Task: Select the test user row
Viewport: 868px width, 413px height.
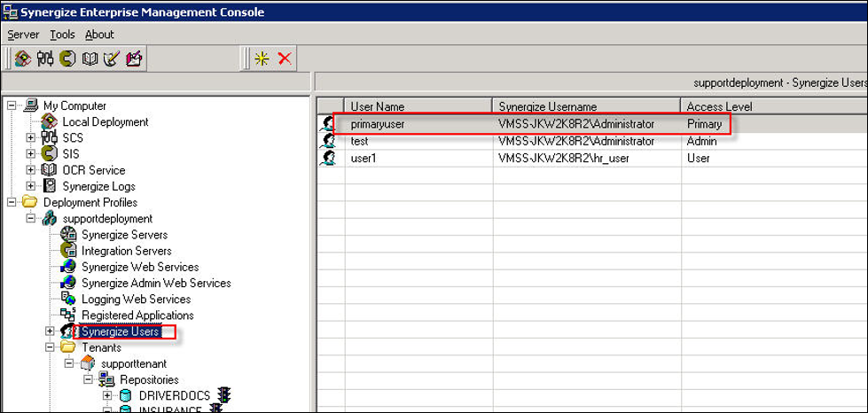Action: [359, 141]
